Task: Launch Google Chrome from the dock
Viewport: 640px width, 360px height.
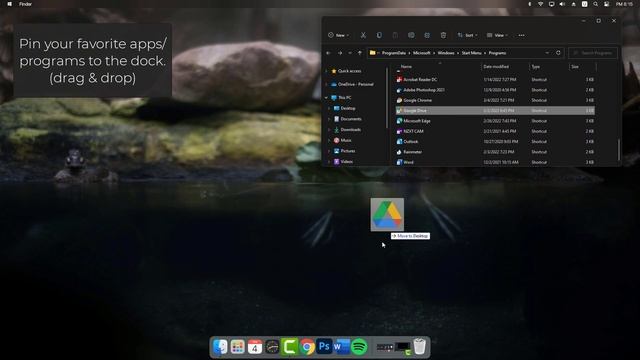Action: [x=307, y=347]
